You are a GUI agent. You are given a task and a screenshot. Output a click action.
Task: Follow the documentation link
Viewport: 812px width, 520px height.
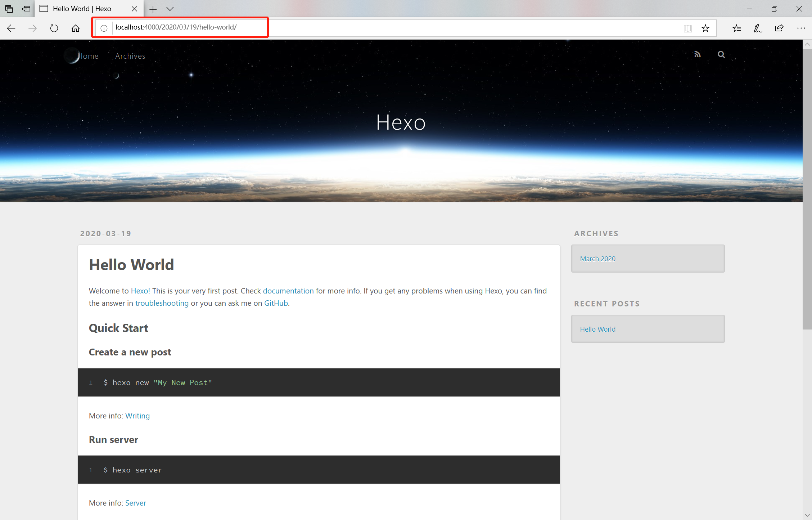point(288,291)
